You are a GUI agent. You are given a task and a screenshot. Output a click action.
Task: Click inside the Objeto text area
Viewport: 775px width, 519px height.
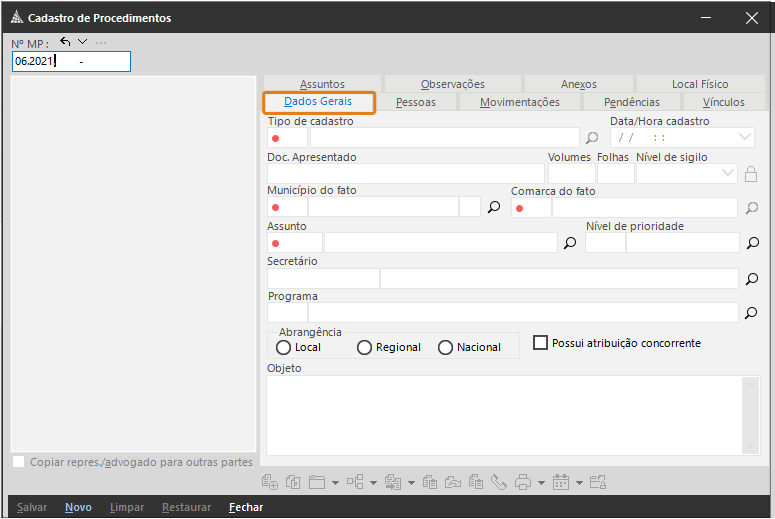click(505, 415)
